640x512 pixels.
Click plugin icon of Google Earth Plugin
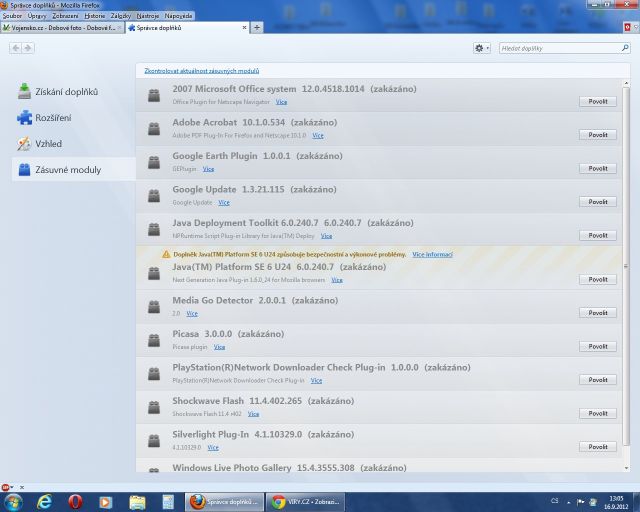(154, 163)
